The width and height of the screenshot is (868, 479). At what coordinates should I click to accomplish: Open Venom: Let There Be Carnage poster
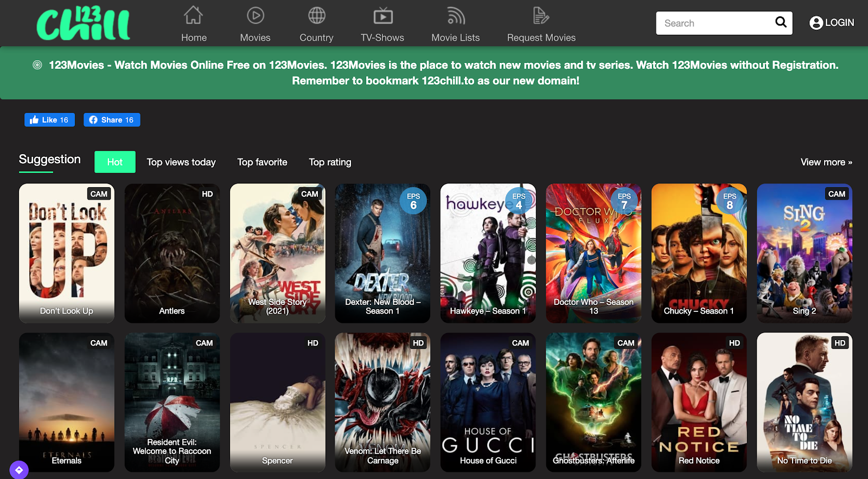[382, 403]
